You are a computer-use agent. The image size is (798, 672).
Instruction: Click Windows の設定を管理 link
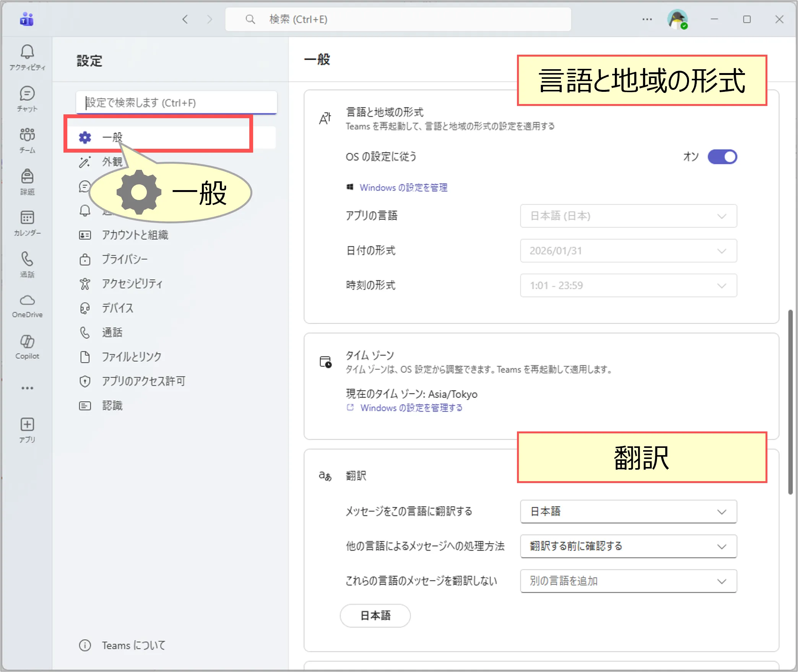pyautogui.click(x=403, y=187)
